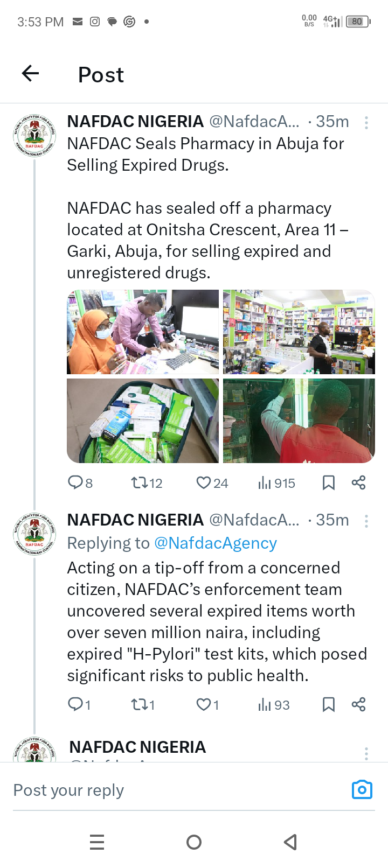
Task: Go back using the Post header arrow
Action: [31, 74]
